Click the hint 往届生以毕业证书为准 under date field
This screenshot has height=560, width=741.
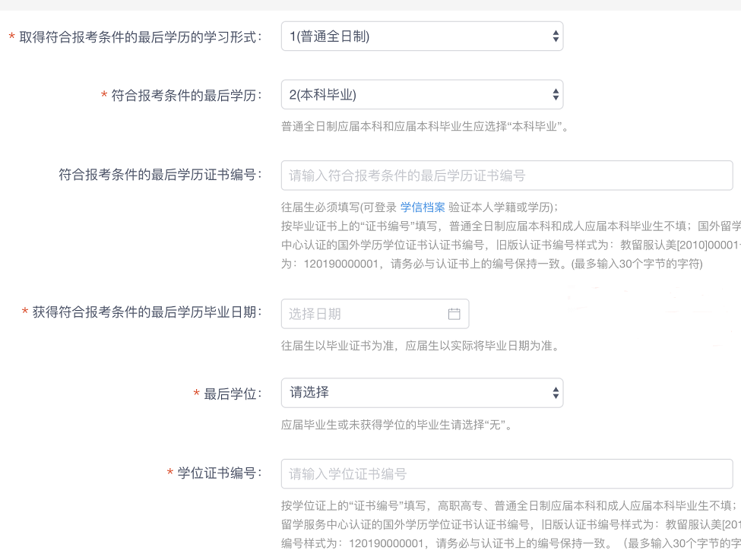420,346
